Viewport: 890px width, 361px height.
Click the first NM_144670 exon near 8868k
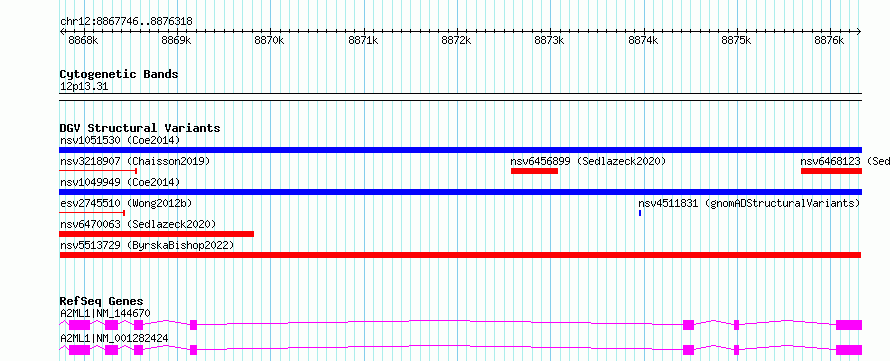[79, 325]
